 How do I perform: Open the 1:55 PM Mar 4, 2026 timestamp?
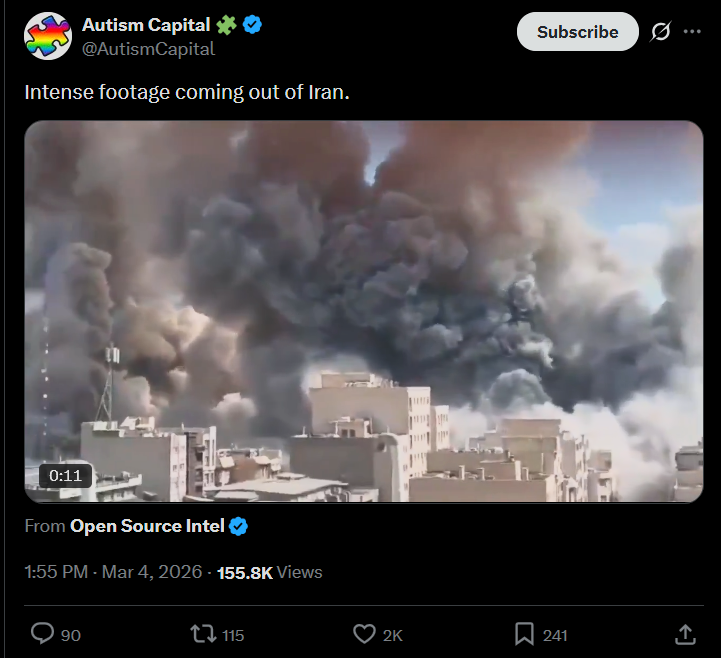pos(113,572)
